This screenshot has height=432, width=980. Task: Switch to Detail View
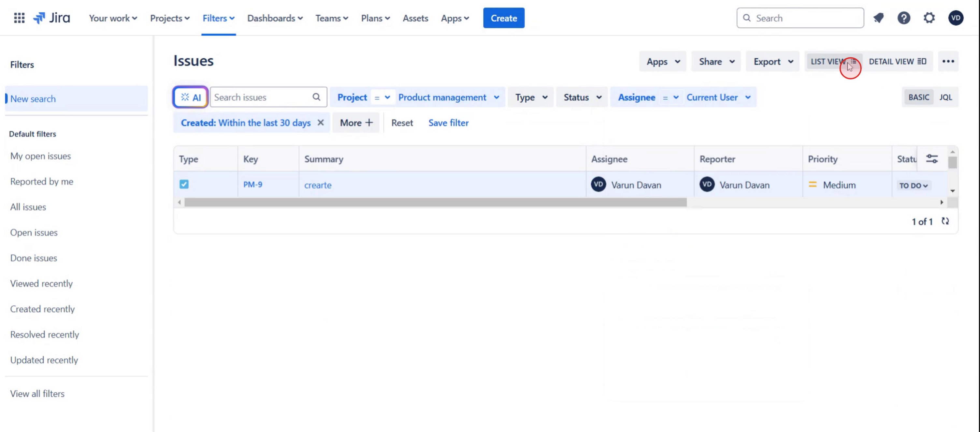click(x=897, y=61)
